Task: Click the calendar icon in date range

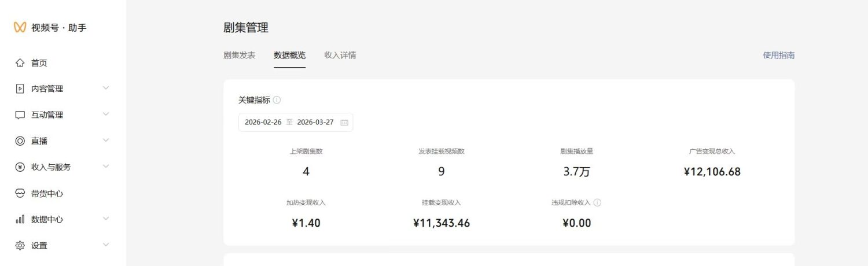Action: point(344,123)
